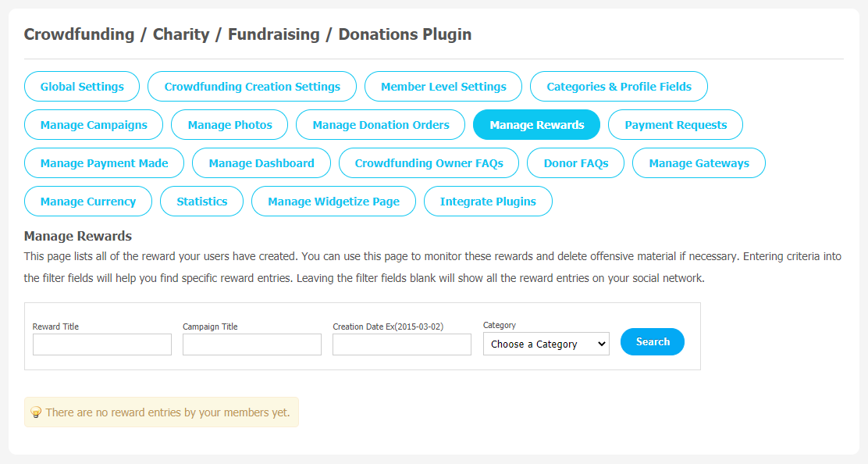Focus the Reward Title input field

(x=102, y=344)
